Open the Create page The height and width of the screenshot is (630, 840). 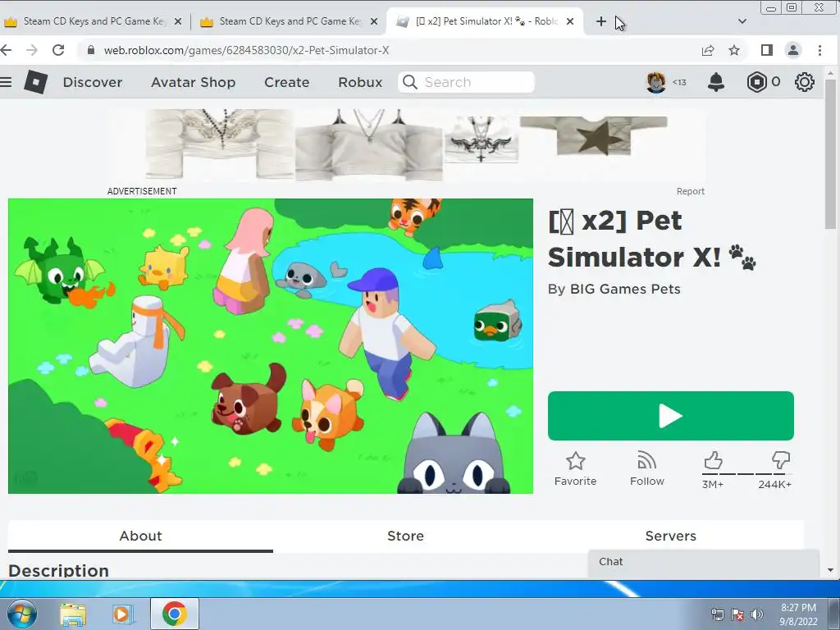point(286,82)
